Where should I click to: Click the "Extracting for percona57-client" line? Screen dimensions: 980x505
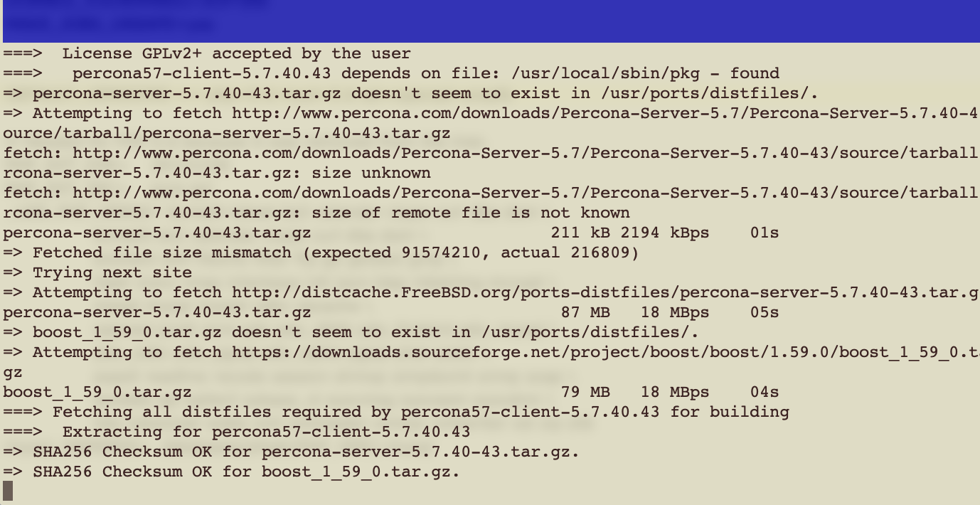click(x=266, y=432)
